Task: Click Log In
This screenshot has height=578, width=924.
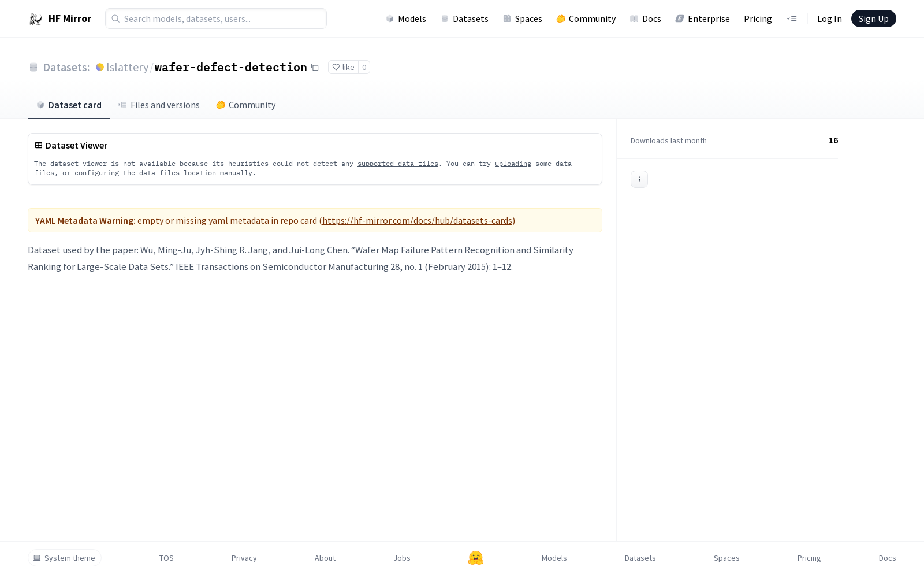Action: (829, 18)
